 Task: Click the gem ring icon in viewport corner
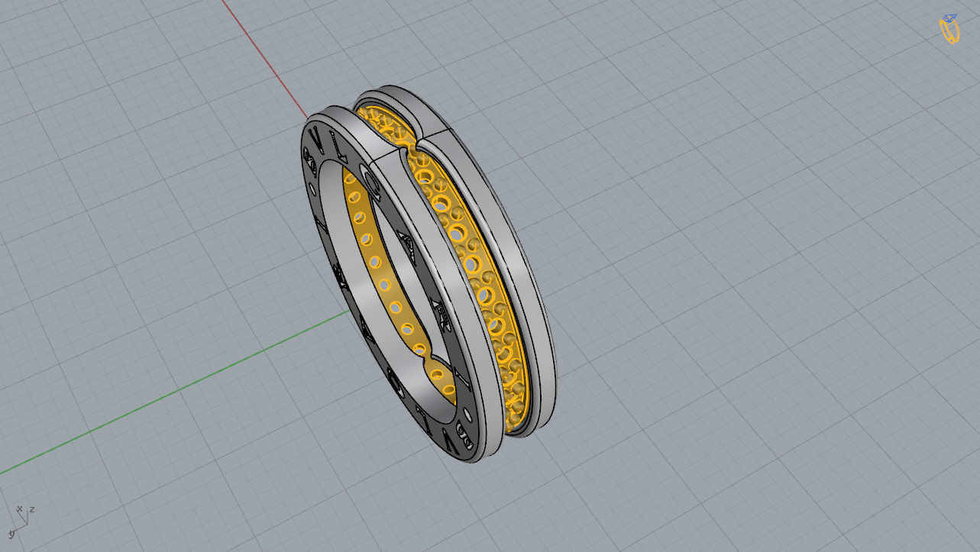point(949,29)
